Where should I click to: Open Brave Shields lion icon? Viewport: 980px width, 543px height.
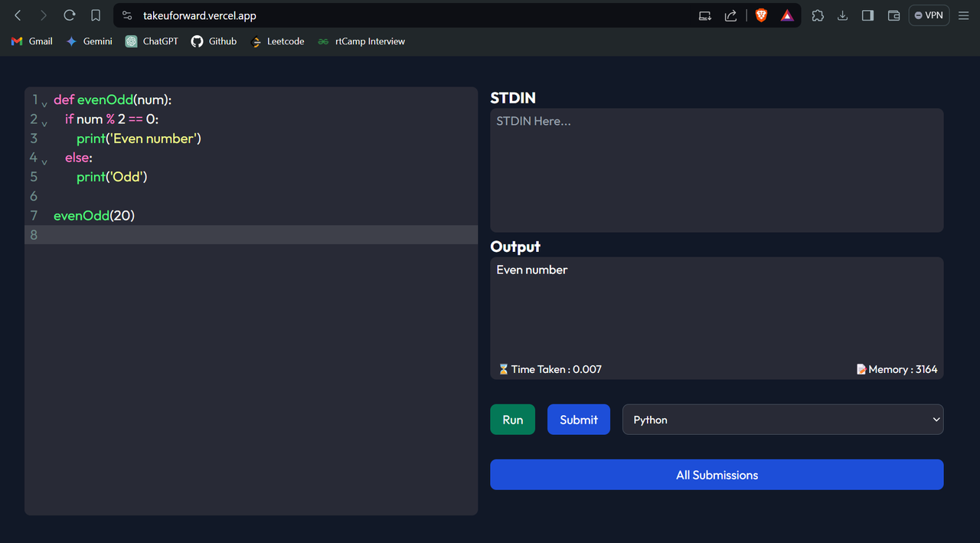coord(761,15)
